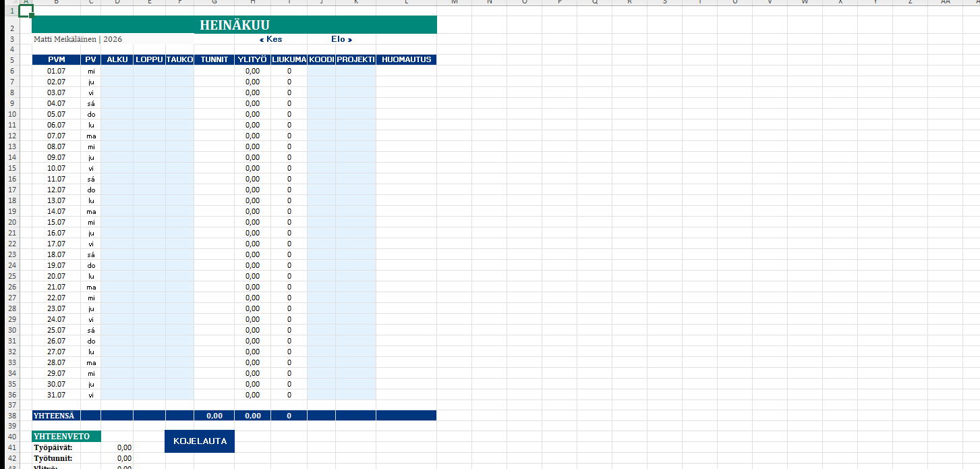
Task: Select the Matti Meikäläinen | 2026 cell
Action: pos(78,39)
